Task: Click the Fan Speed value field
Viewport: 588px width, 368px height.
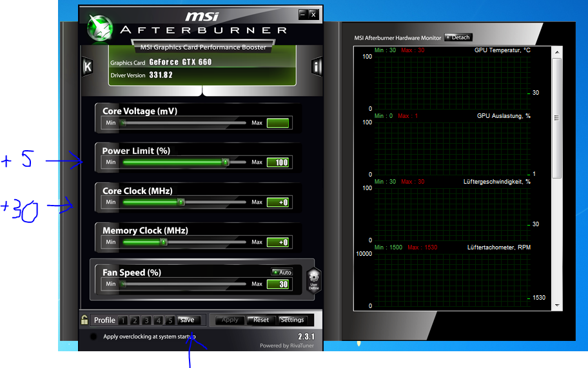Action: 278,284
